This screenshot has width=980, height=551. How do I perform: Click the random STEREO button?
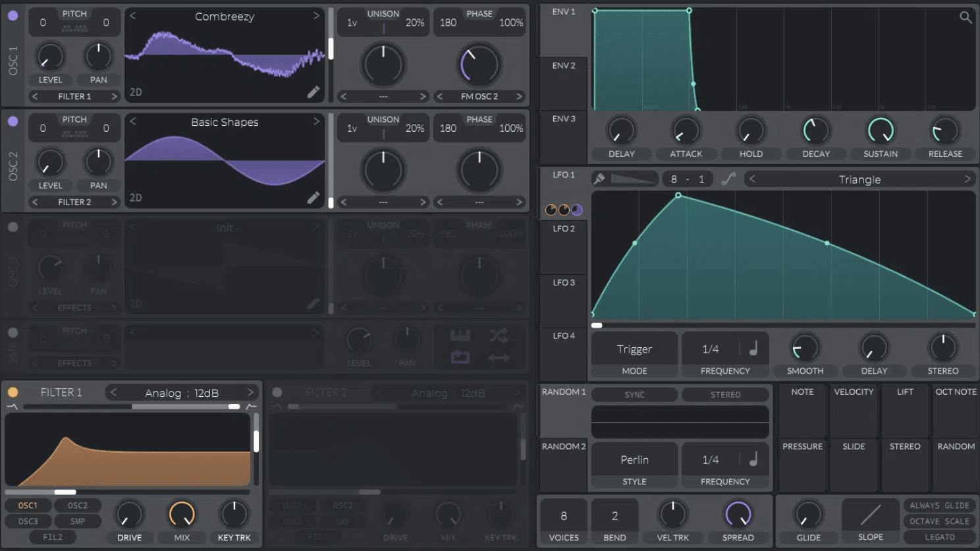pos(725,394)
